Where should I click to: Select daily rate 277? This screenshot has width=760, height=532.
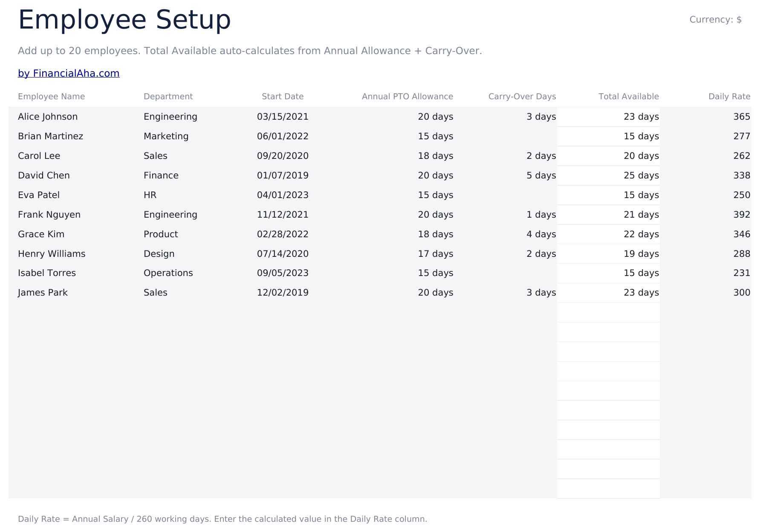coord(742,136)
